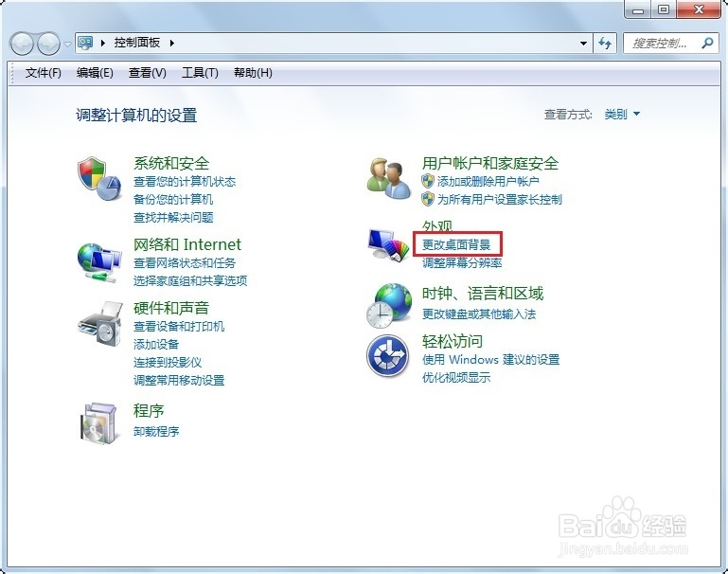Click shield icon beside 添加或删除用户帐户
The height and width of the screenshot is (574, 728).
(x=427, y=181)
